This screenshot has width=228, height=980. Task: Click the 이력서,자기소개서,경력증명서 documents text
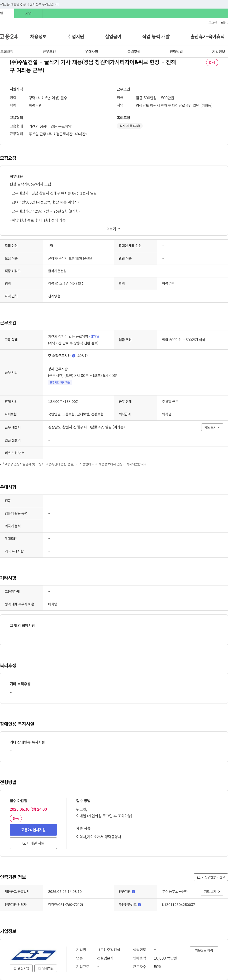99,837
